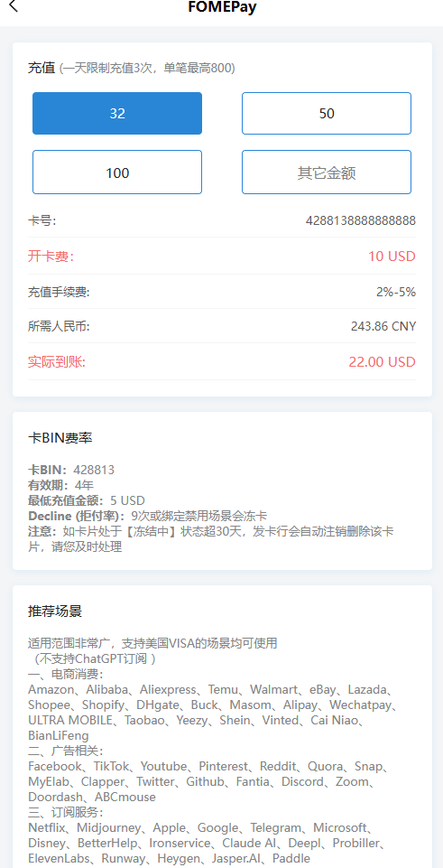Click the card number 4288138888888888
Screen dimensions: 443x868
coord(361,221)
